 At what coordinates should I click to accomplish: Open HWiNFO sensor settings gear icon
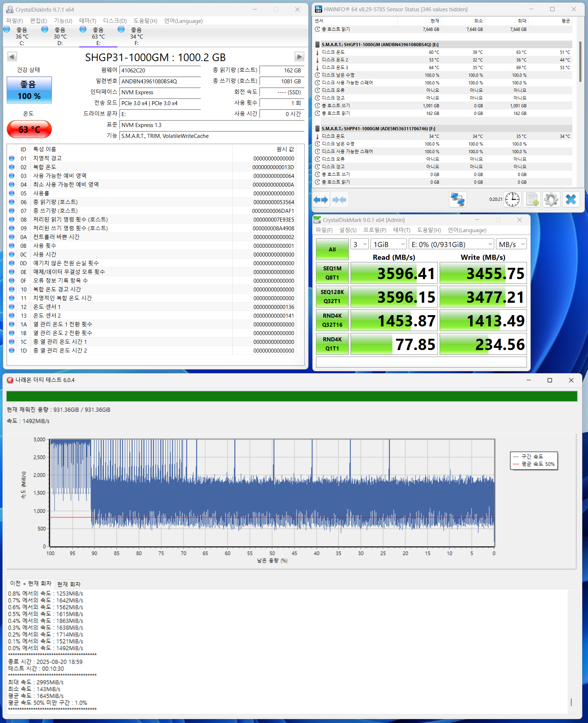pyautogui.click(x=551, y=200)
